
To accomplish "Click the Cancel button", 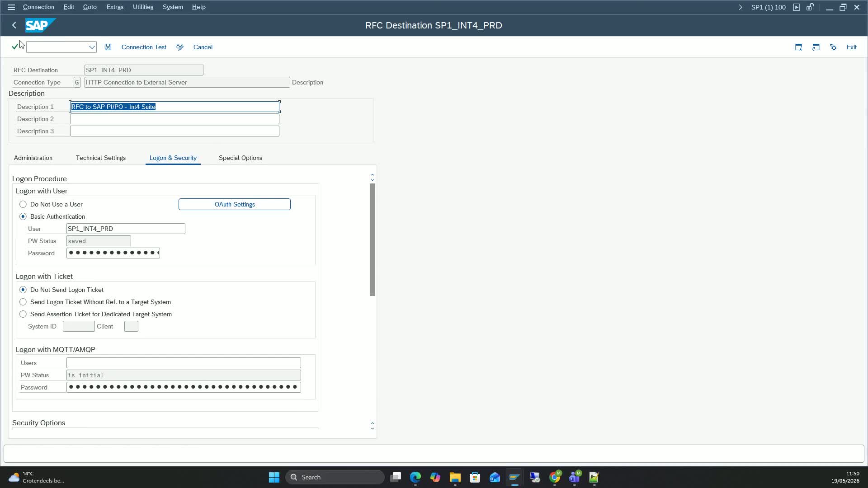I will click(203, 47).
